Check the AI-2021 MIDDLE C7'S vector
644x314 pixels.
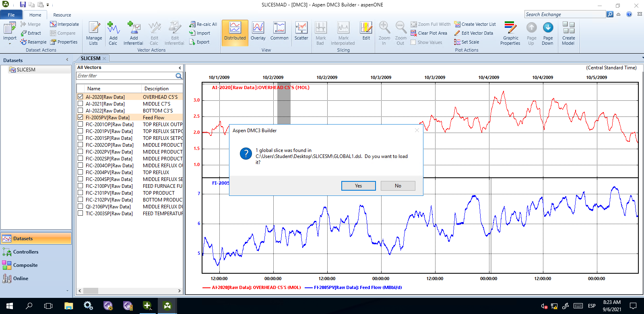80,104
